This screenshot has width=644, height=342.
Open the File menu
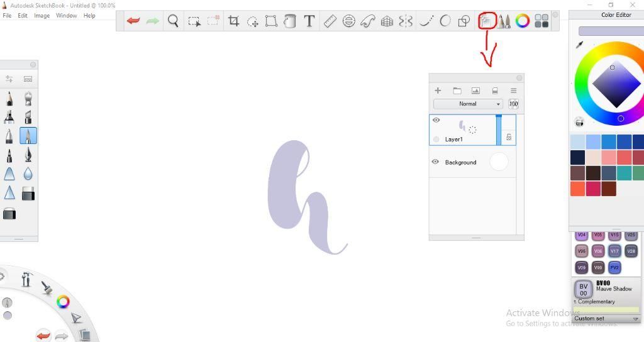(7, 16)
